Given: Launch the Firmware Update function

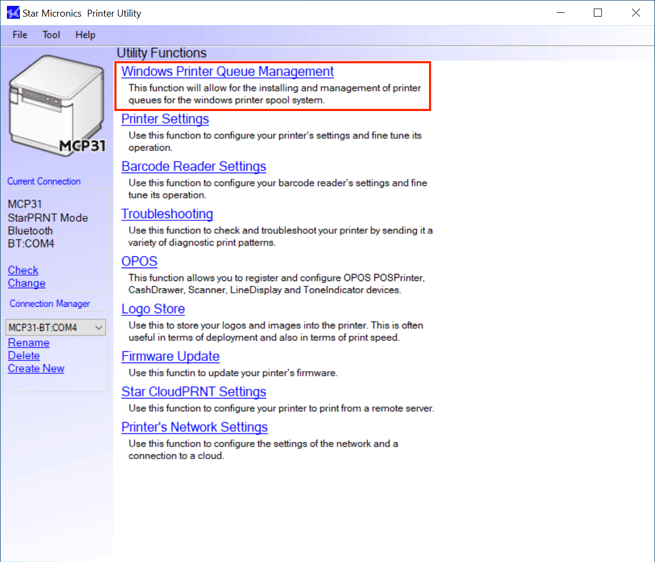Looking at the screenshot, I should (170, 357).
